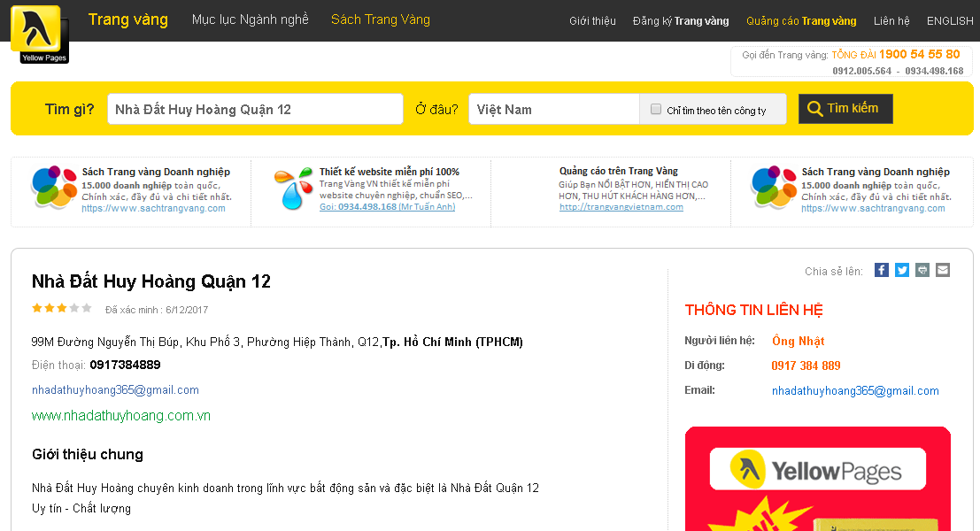Screen dimensions: 980x531
Task: Visit www.nhadathuyhoang.com.vn website link
Action: (121, 415)
